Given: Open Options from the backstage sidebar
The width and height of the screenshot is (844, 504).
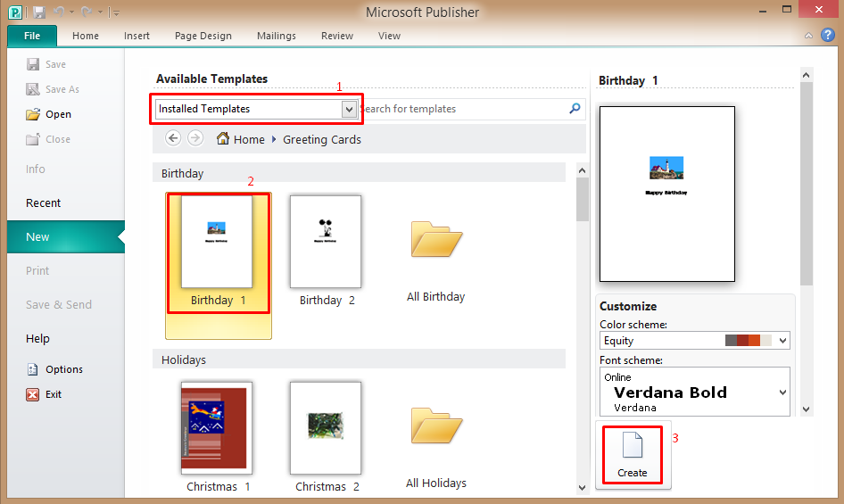Looking at the screenshot, I should point(54,369).
